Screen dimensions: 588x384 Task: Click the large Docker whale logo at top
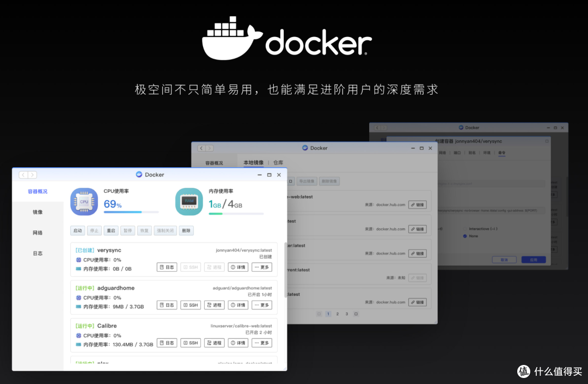tap(232, 38)
